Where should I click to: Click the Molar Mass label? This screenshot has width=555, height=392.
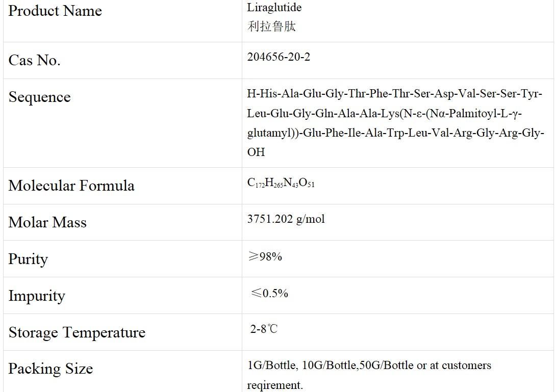[x=47, y=222]
